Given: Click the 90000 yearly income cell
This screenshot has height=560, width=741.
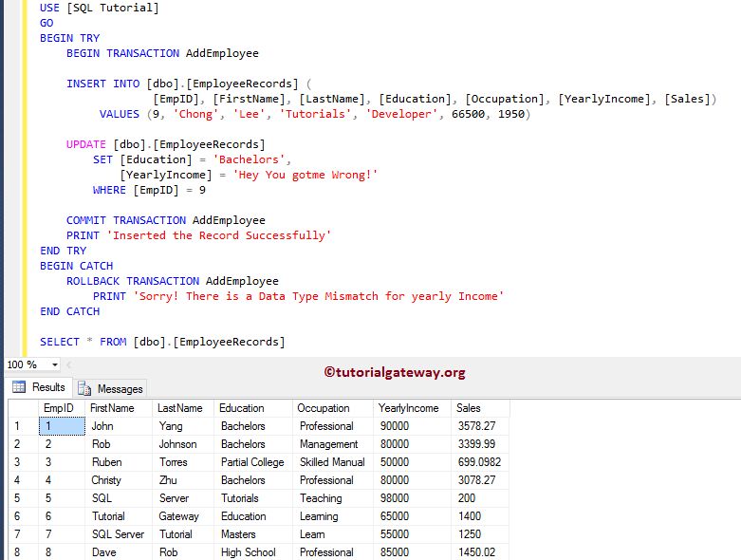Looking at the screenshot, I should coord(413,426).
